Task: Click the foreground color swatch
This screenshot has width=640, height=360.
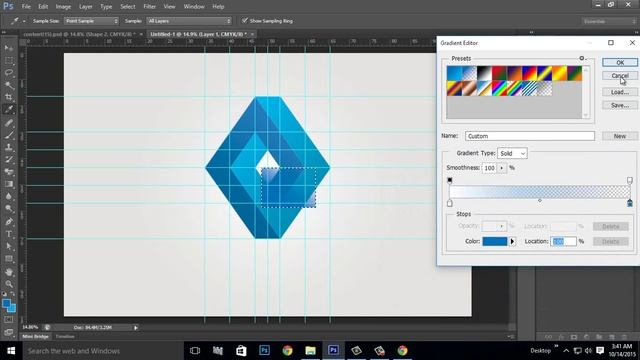Action: [x=6, y=304]
